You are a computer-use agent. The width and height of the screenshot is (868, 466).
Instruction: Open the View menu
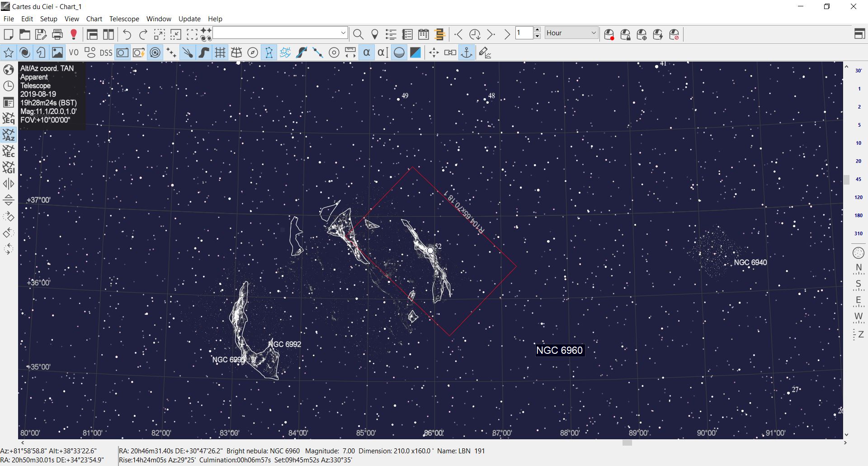(72, 19)
